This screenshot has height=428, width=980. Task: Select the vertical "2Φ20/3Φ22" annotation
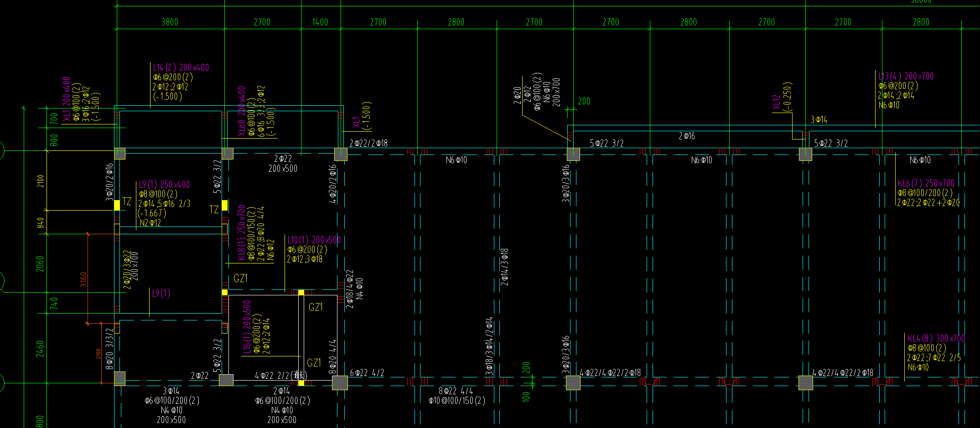coord(127,269)
